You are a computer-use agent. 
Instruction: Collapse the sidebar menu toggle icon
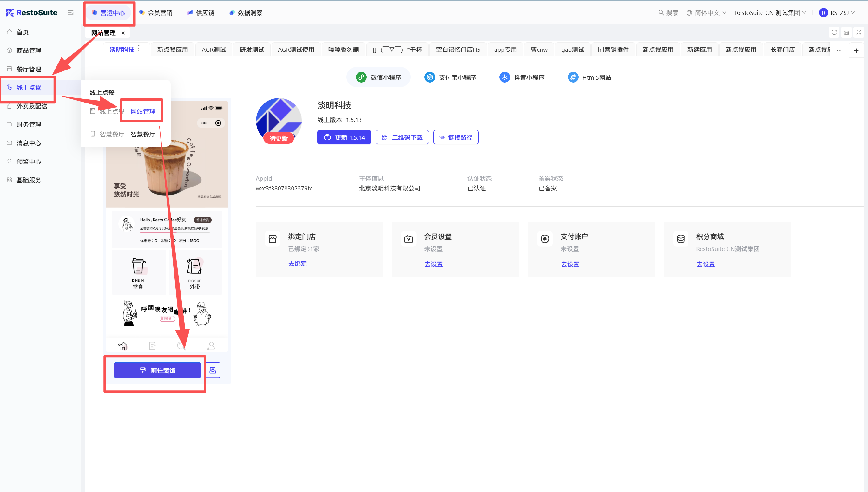(70, 13)
